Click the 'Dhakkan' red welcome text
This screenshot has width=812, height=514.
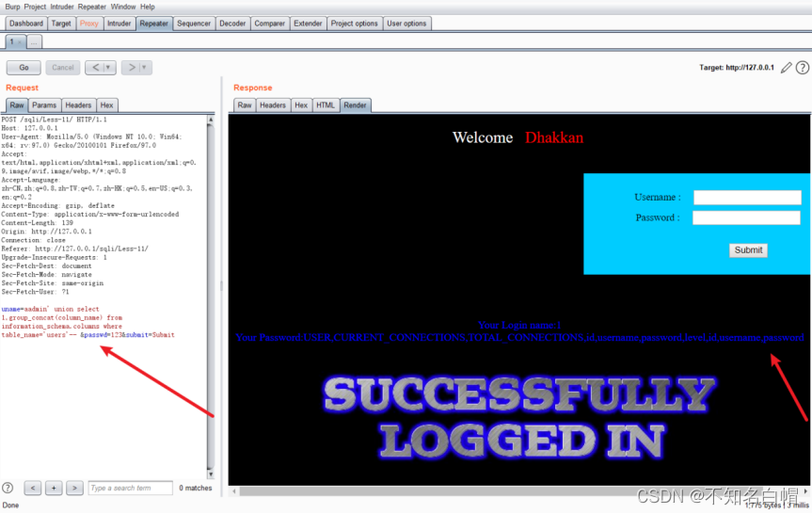tap(554, 137)
